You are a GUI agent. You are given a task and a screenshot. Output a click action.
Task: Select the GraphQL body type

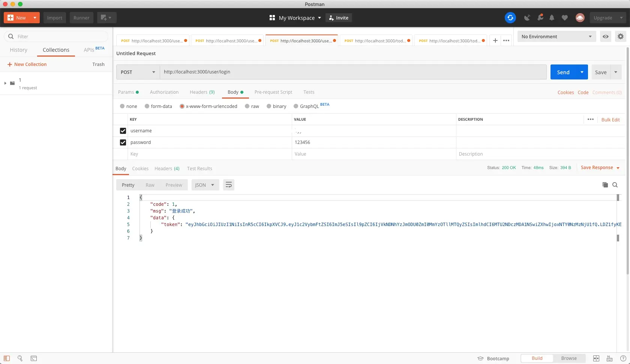point(296,106)
